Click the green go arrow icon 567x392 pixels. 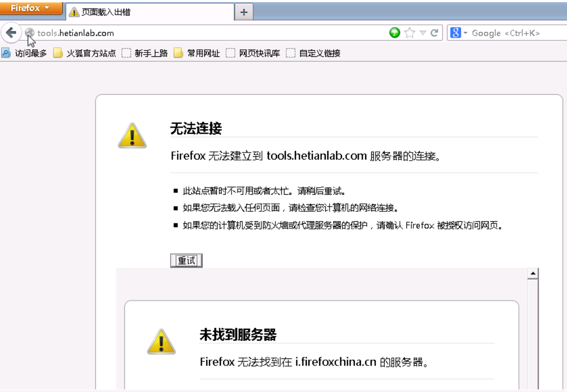394,33
